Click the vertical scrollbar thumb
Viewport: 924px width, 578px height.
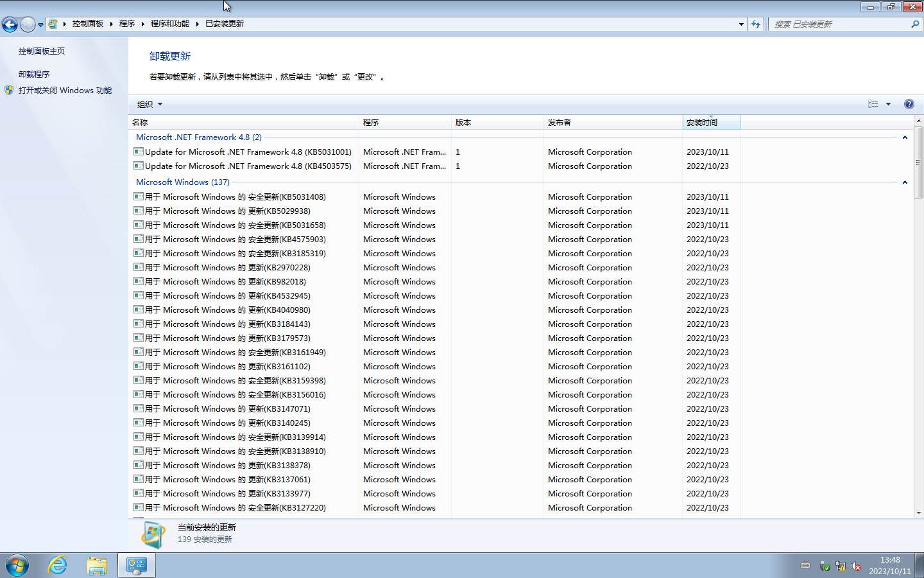[919, 162]
